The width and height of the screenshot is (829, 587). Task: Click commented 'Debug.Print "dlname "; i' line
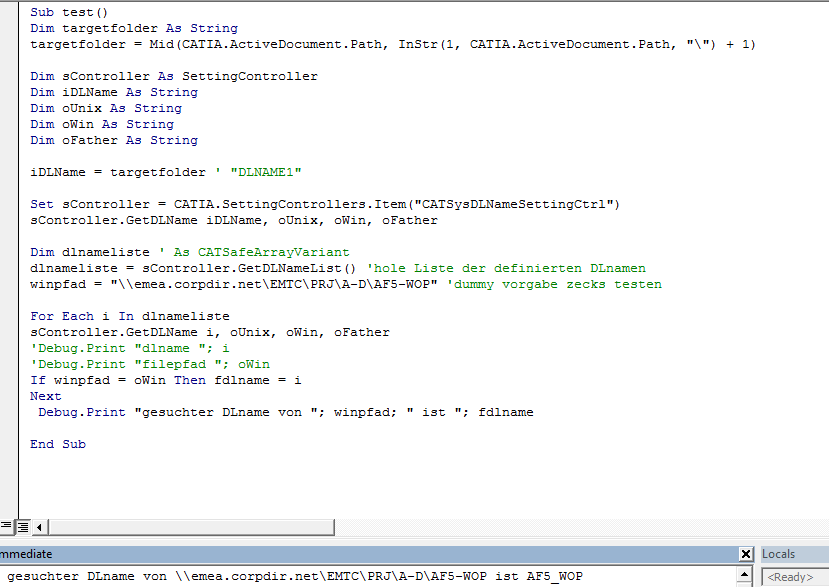click(130, 348)
